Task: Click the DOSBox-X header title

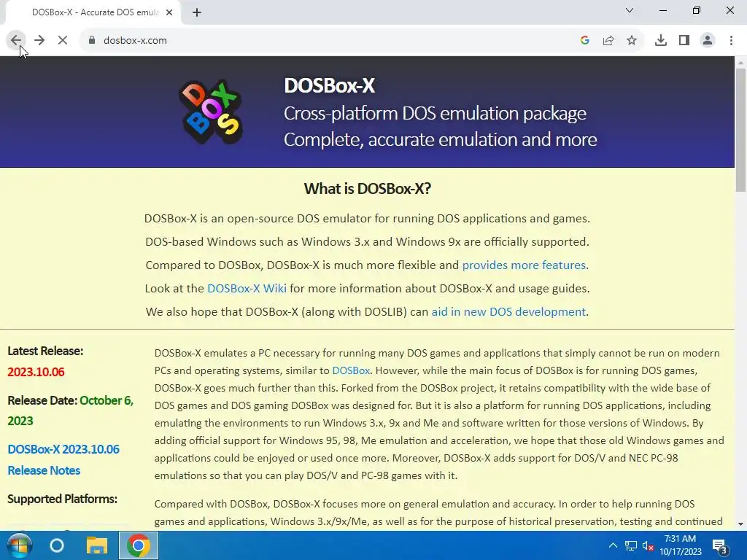Action: [x=329, y=86]
